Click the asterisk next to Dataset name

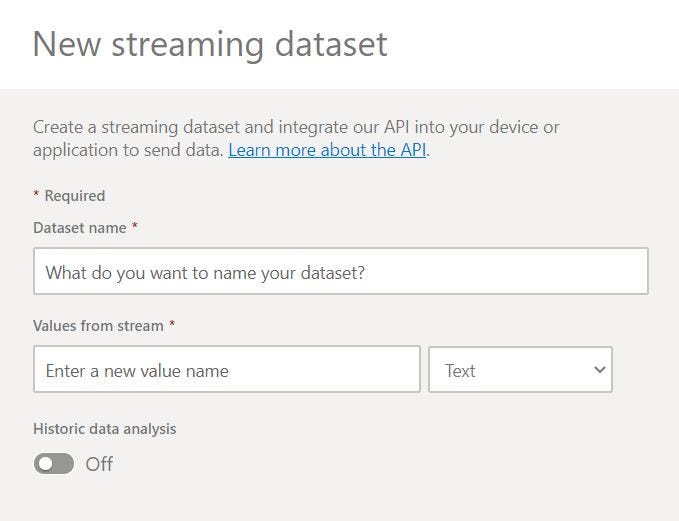pos(135,227)
